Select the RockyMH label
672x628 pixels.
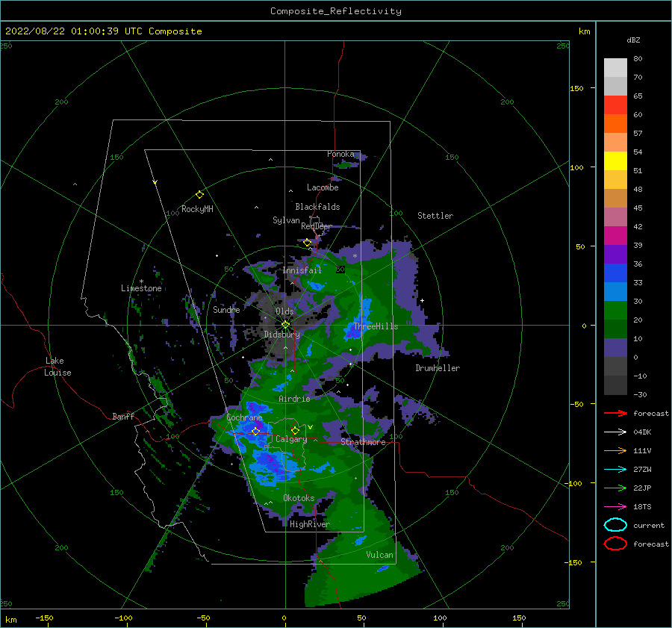(x=197, y=209)
